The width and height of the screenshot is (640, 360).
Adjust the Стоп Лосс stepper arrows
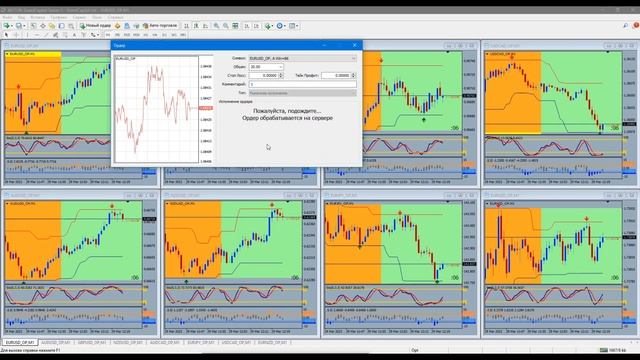[x=281, y=76]
